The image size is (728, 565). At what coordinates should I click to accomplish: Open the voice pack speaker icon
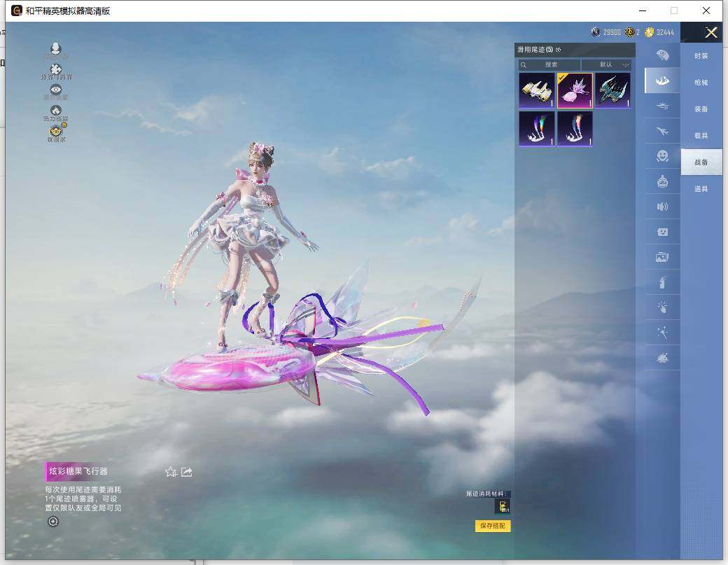[x=662, y=207]
